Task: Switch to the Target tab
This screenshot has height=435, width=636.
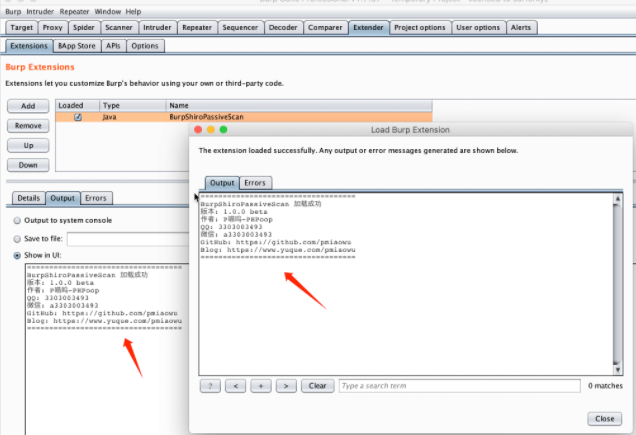Action: pos(21,28)
